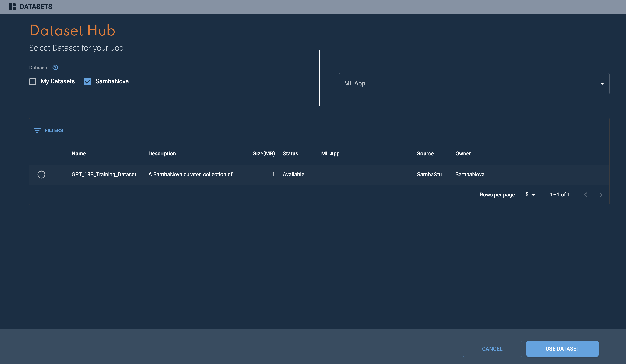Image resolution: width=626 pixels, height=364 pixels.
Task: Select the GPT_13B_Training_Dataset radio button
Action: (x=41, y=175)
